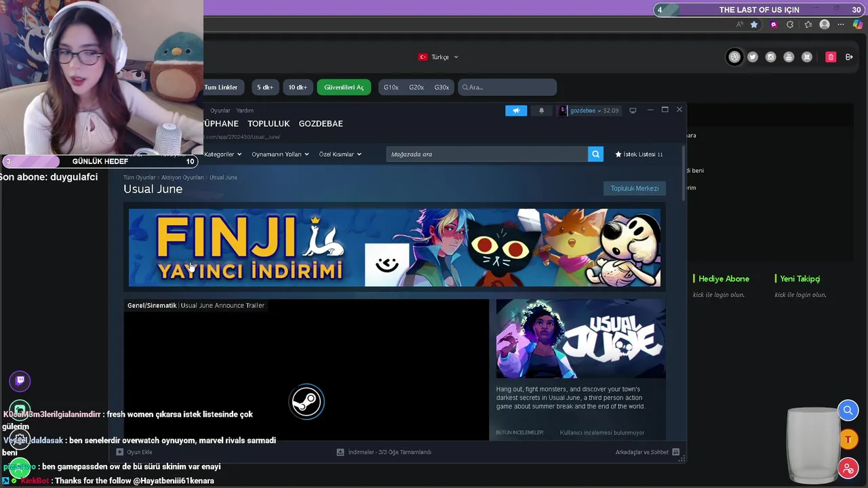Click the favorites star in address bar
Image resolution: width=868 pixels, height=488 pixels.
(754, 24)
